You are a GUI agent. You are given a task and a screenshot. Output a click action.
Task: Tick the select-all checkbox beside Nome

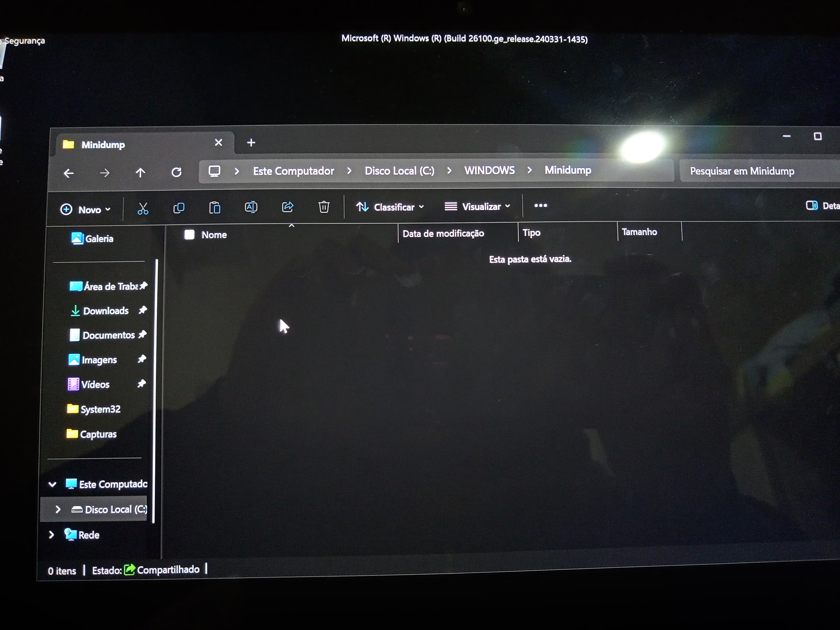[189, 235]
